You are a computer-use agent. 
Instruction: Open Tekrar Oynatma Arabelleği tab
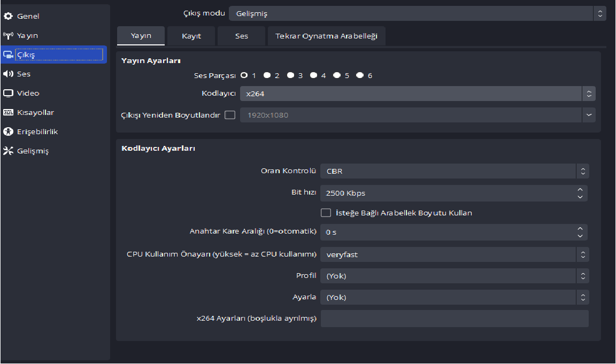click(326, 36)
